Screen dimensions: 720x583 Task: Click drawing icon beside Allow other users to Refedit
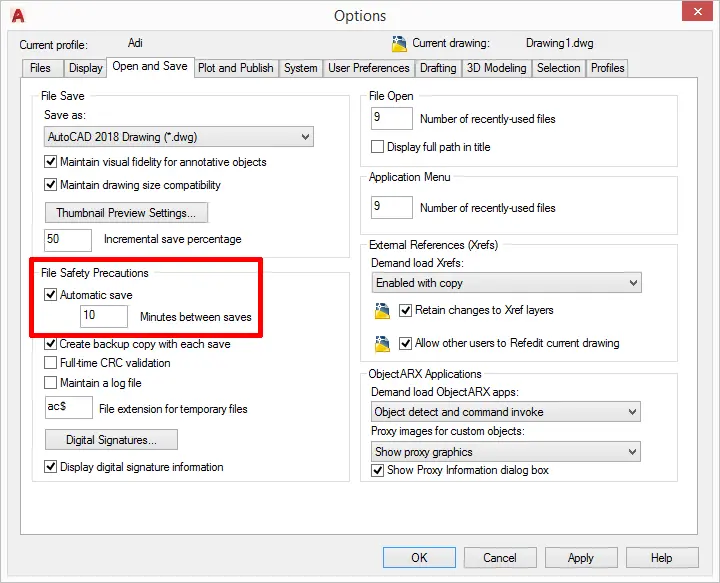coord(380,343)
